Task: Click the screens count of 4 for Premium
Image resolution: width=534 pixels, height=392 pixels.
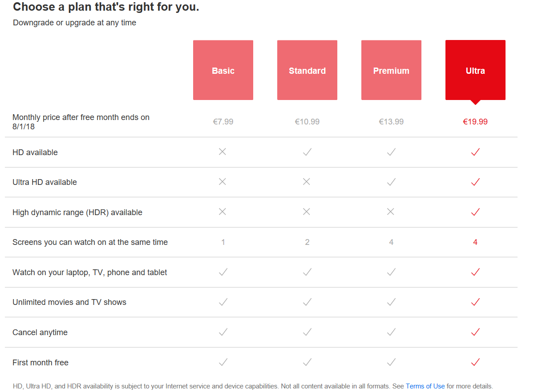Action: click(391, 242)
